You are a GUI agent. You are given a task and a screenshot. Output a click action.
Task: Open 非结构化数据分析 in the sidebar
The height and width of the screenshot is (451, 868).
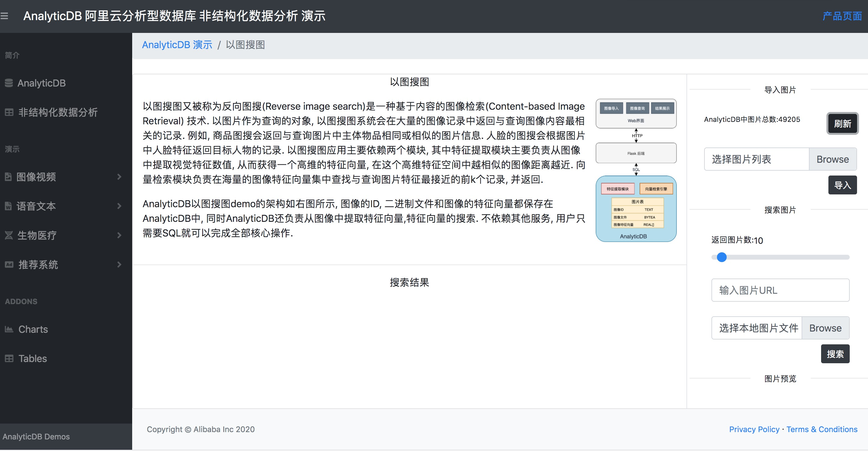(x=58, y=112)
